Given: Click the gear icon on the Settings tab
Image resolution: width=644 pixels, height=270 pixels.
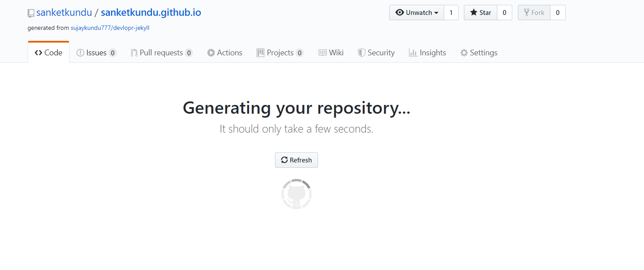Looking at the screenshot, I should [x=463, y=52].
